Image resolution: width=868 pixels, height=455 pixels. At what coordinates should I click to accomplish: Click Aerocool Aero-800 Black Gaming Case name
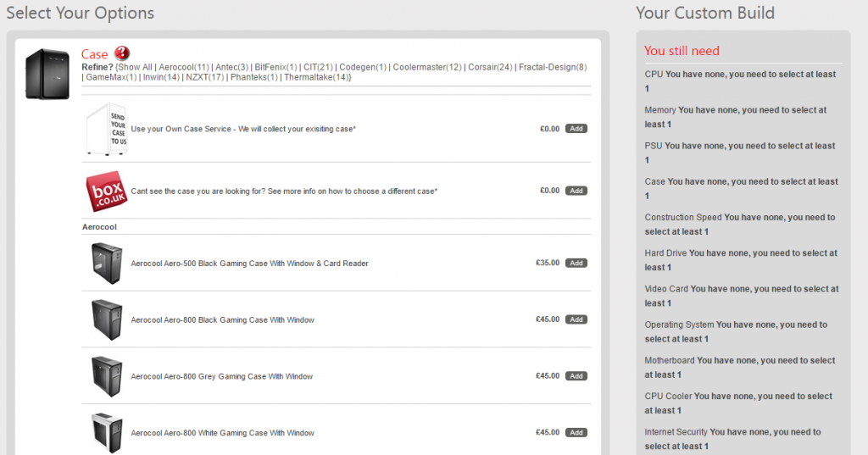pyautogui.click(x=222, y=320)
